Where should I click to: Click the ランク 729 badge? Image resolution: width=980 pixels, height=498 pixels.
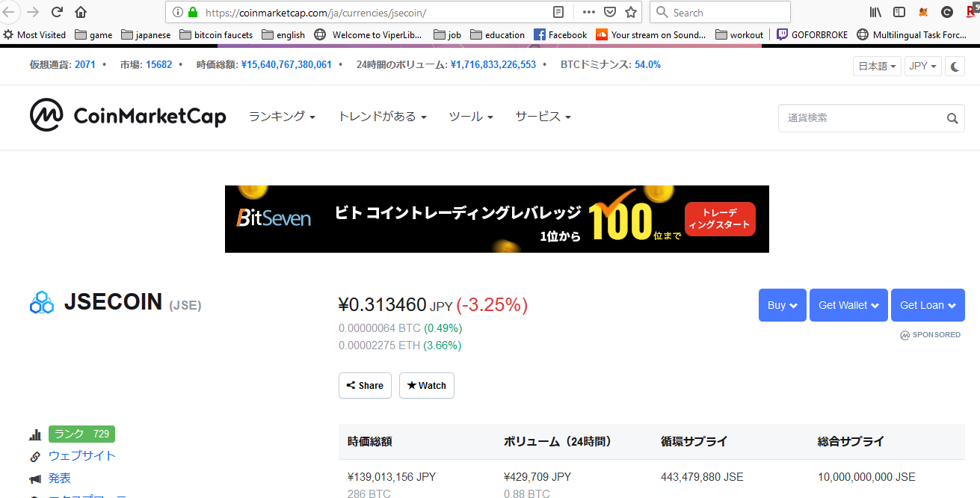(x=81, y=434)
